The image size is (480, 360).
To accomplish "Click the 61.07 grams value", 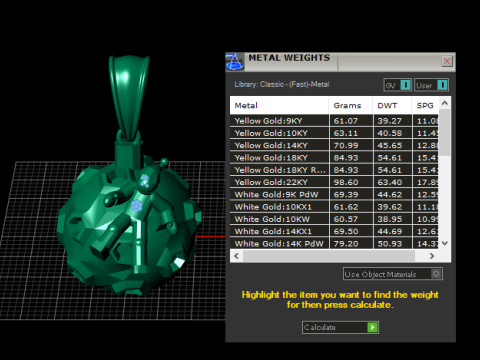I will (x=346, y=121).
